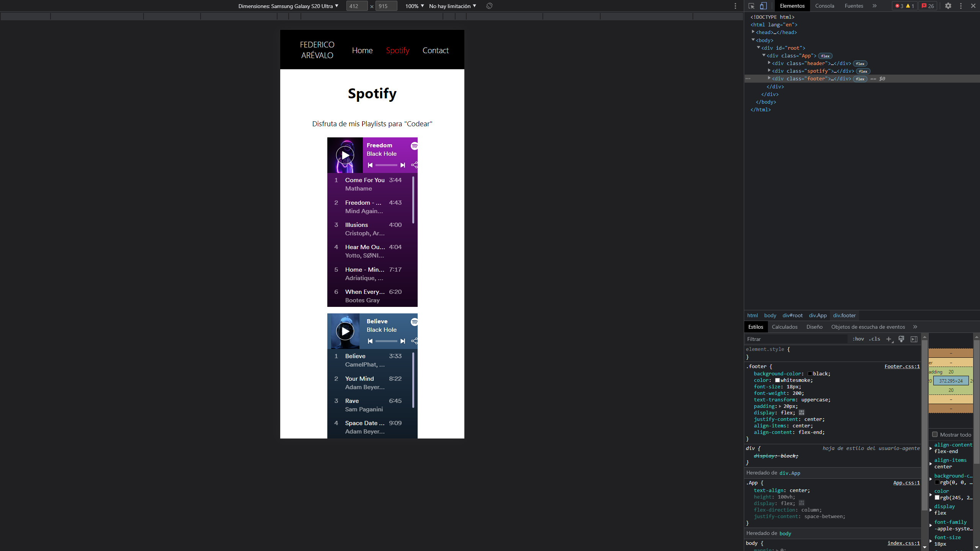Viewport: 980px width, 551px height.
Task: Click the share icon on Believe playlist
Action: [414, 341]
